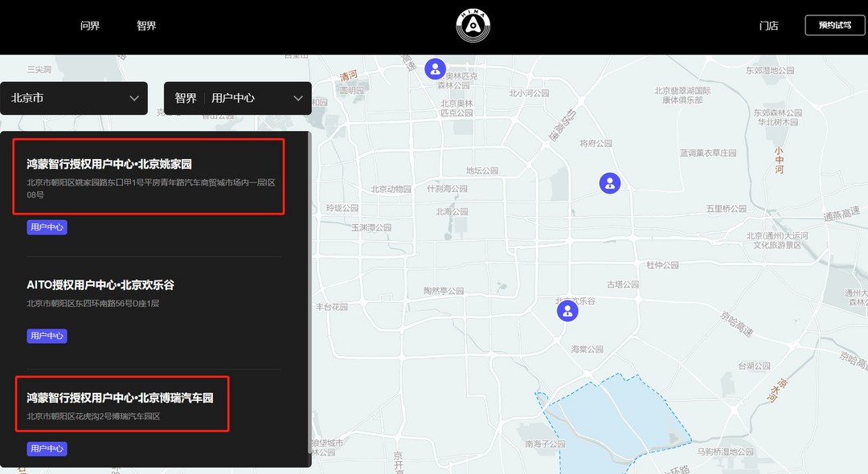868x474 pixels.
Task: Click the 用户中心 tag under 北京博瑞汽车园
Action: tap(47, 448)
